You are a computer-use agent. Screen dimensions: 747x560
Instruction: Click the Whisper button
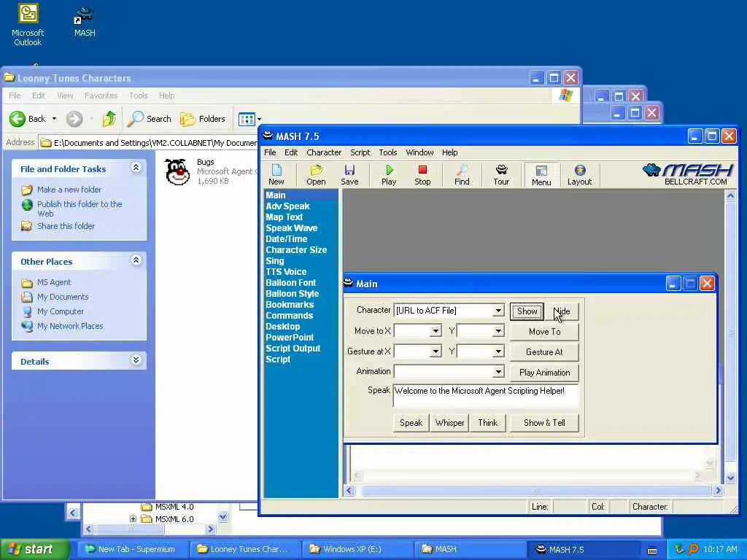click(449, 423)
